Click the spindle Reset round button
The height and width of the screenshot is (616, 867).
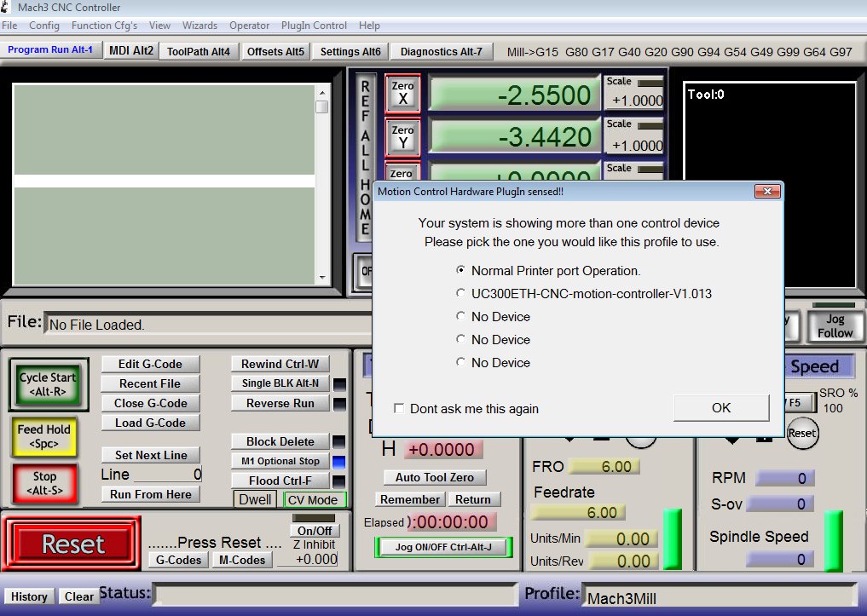click(x=801, y=433)
